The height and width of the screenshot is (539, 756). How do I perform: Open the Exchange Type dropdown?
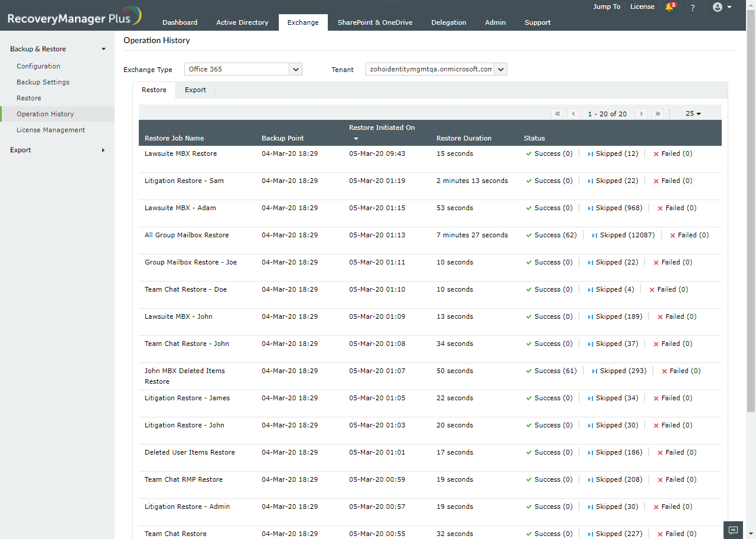[243, 69]
